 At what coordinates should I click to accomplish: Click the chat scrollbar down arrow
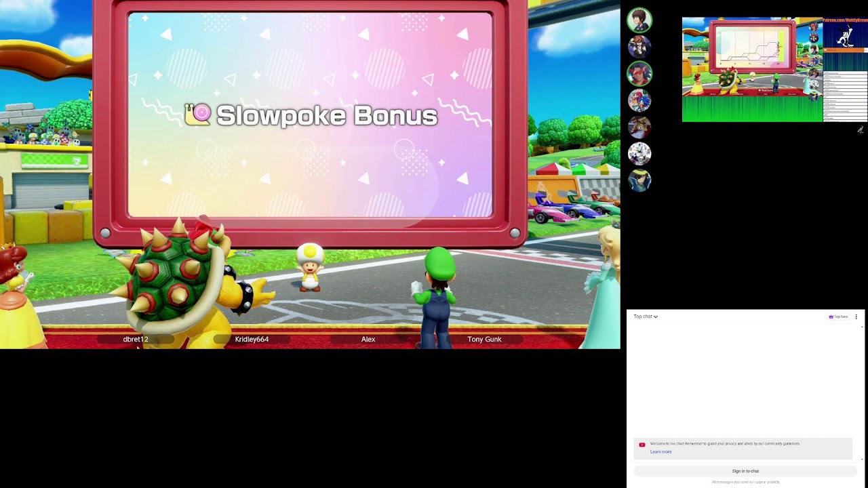(x=862, y=459)
